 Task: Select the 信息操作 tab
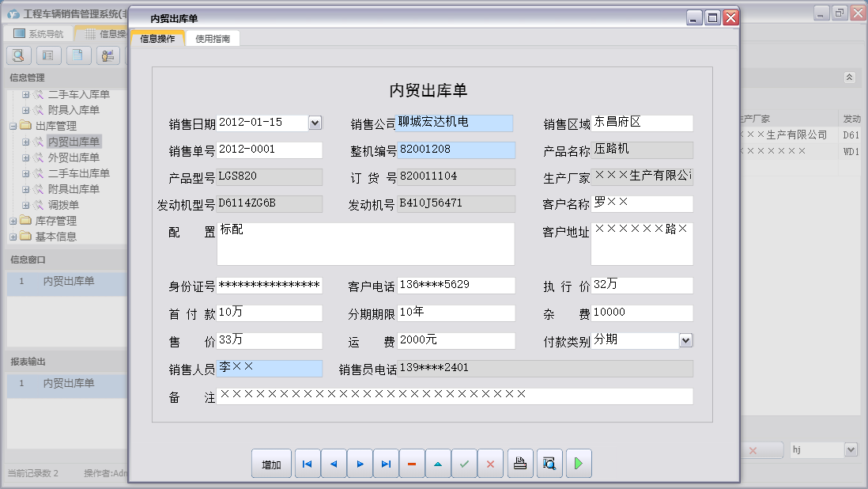coord(157,36)
